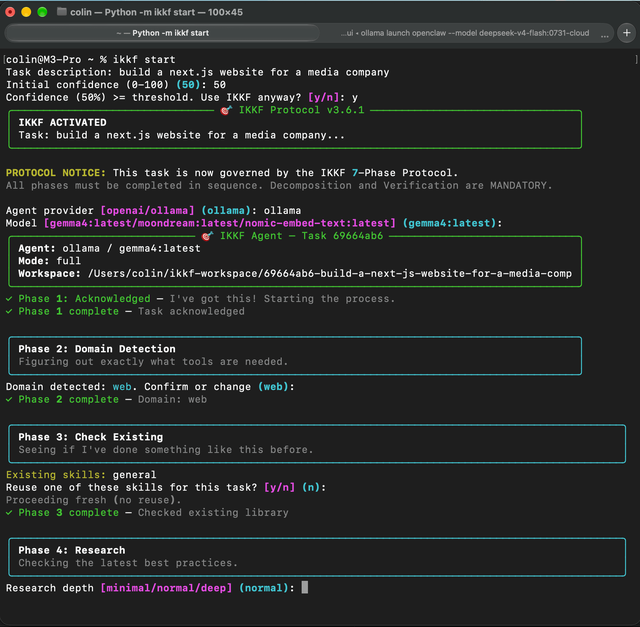Click 'Phase 1: Acknowledged' line
The width and height of the screenshot is (640, 627).
pyautogui.click(x=200, y=299)
